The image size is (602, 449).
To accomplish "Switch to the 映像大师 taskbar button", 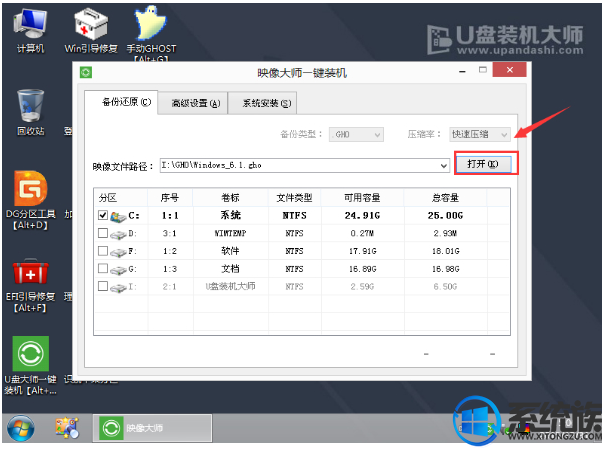I will click(x=152, y=428).
